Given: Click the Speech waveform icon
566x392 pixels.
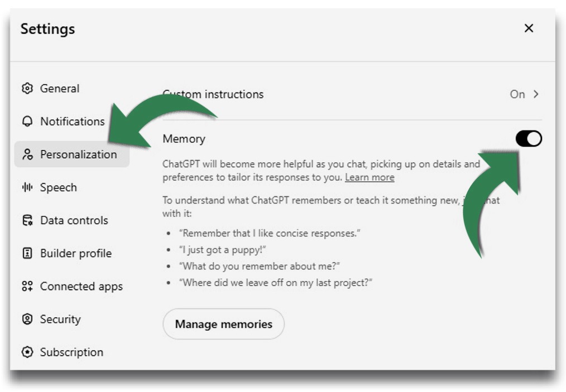Looking at the screenshot, I should pos(27,187).
